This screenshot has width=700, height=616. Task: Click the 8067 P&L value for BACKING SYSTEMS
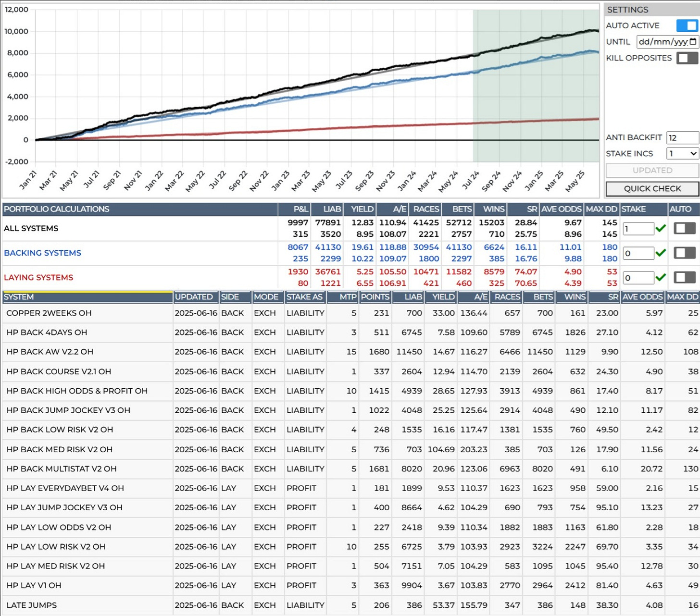298,247
